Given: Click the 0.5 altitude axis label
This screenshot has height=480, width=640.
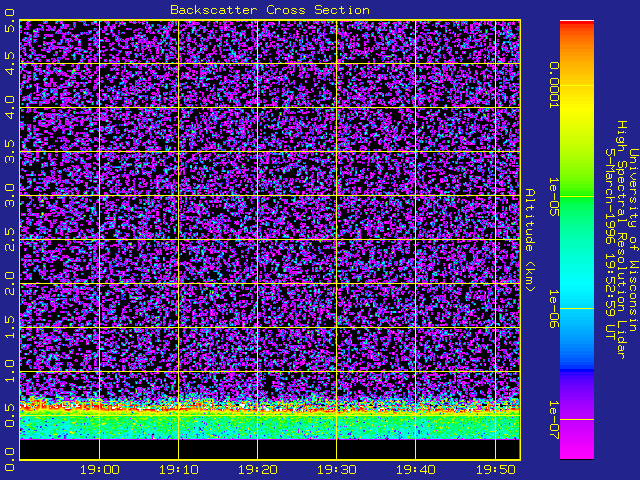Looking at the screenshot, I should [x=9, y=416].
